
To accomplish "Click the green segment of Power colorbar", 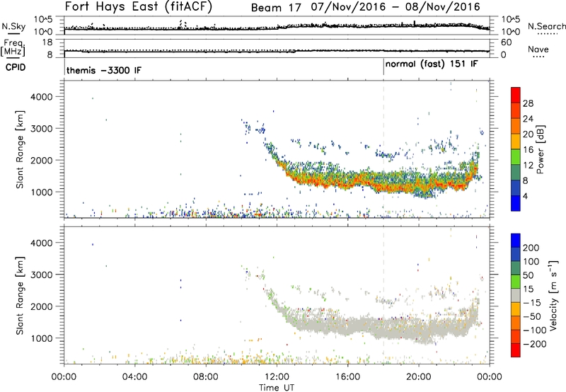I will coord(516,157).
